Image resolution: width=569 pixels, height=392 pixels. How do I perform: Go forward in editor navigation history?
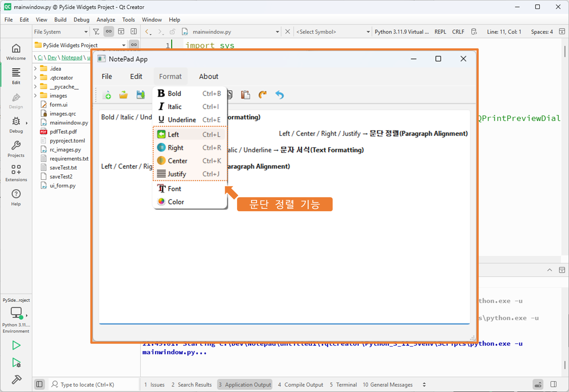coord(160,32)
